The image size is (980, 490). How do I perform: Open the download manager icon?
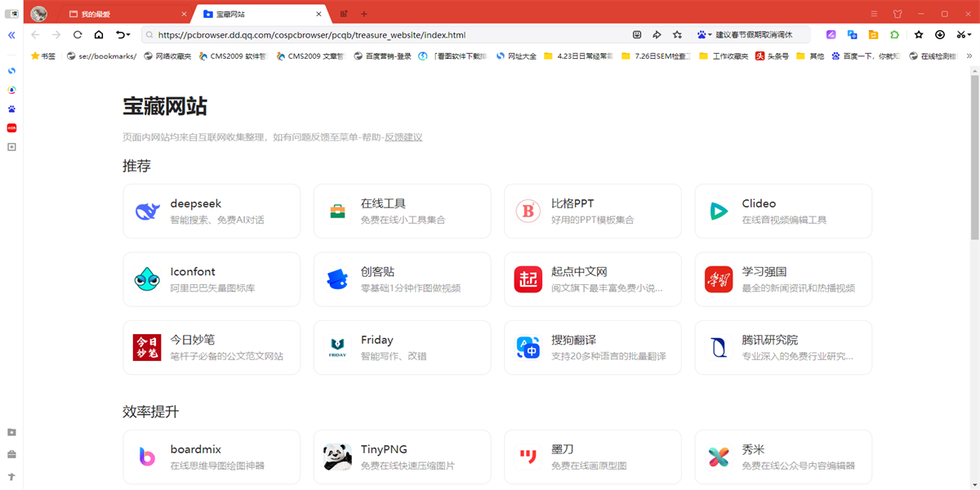940,35
